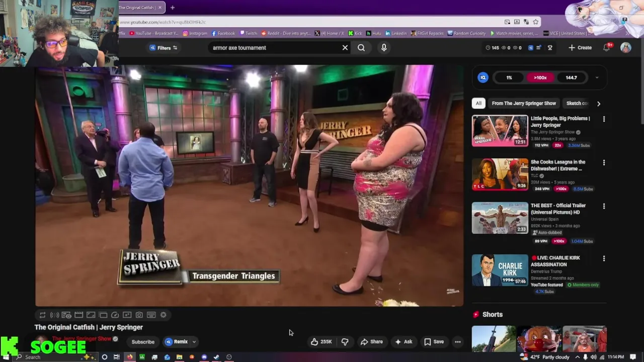Click the Create button
This screenshot has width=644, height=362.
[580, 48]
